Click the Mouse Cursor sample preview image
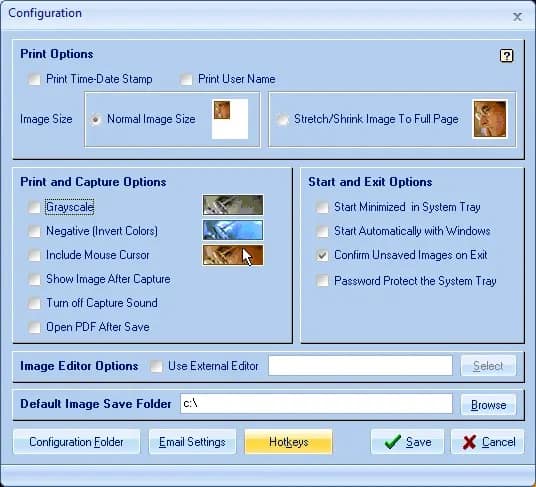This screenshot has width=536, height=487. pyautogui.click(x=233, y=255)
